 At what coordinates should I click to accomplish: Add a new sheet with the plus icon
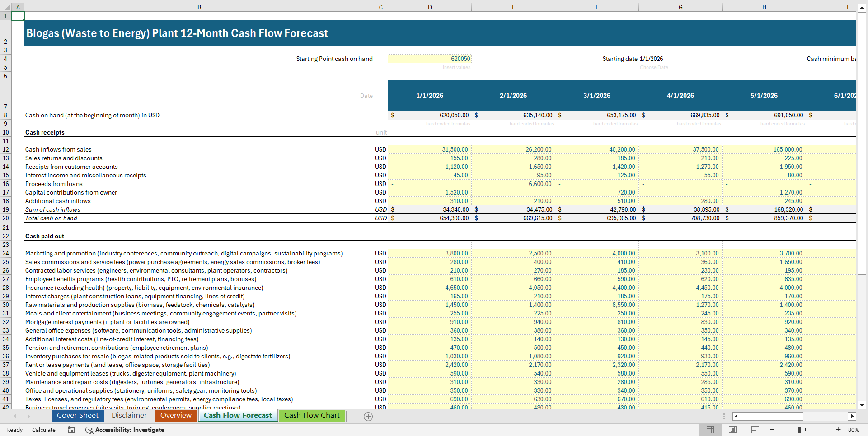(x=368, y=416)
